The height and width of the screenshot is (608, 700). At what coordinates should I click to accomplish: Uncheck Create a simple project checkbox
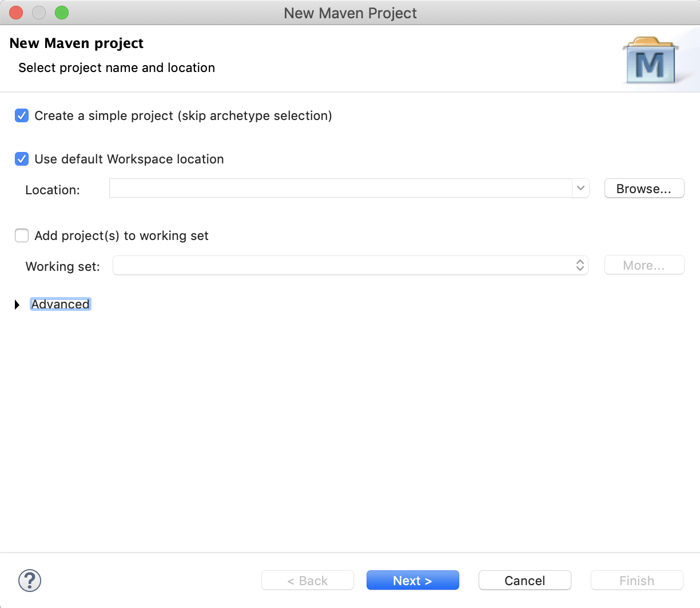pyautogui.click(x=22, y=115)
